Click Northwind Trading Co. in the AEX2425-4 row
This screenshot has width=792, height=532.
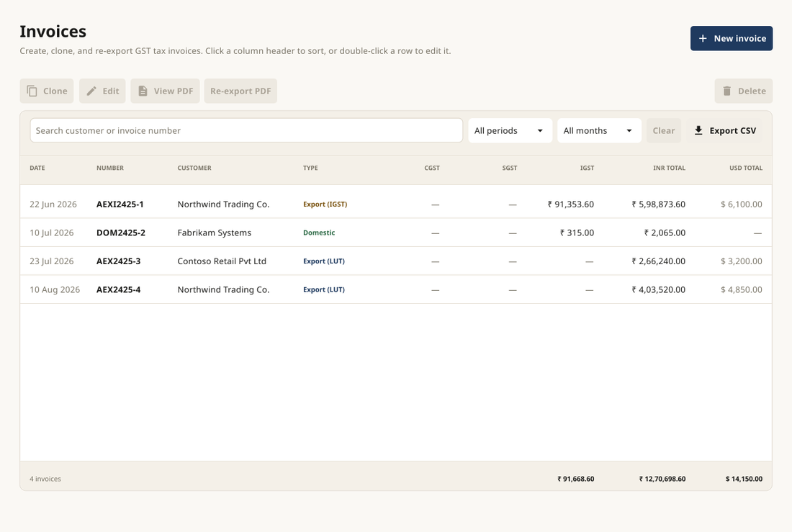point(223,289)
